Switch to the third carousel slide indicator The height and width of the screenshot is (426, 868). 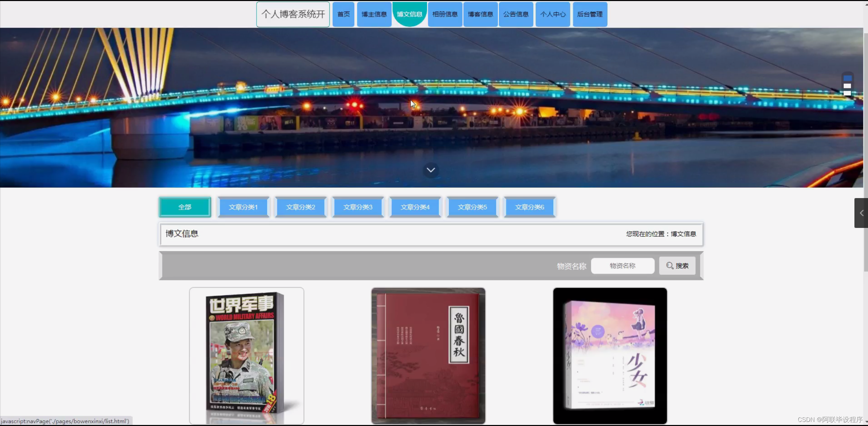click(847, 93)
